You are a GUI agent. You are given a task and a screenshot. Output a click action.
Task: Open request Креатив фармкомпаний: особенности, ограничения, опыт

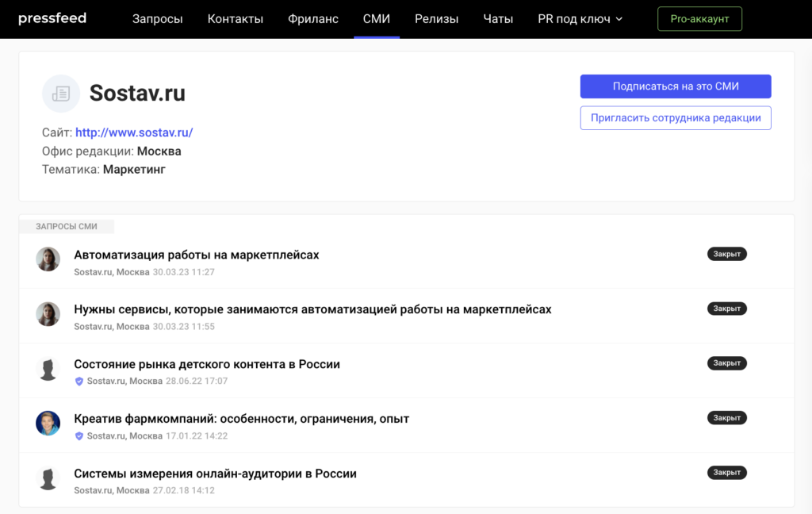pyautogui.click(x=241, y=419)
